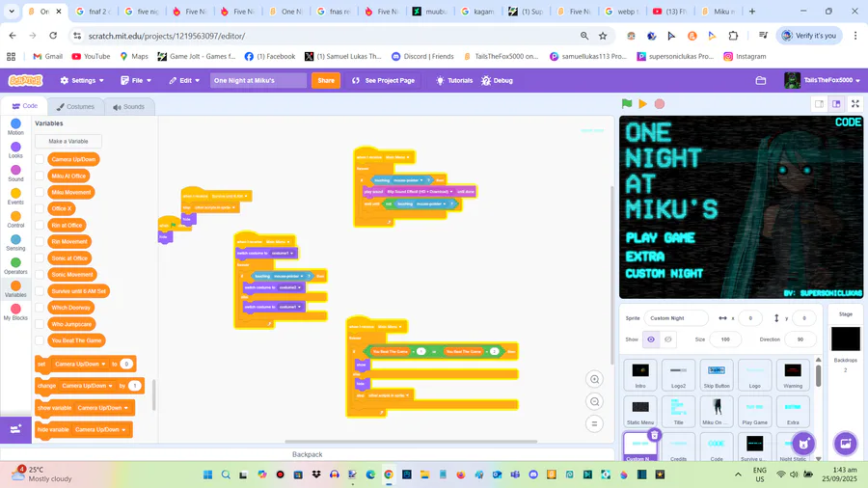Viewport: 868px width, 488px height.
Task: Select the Stage backdrop thumbnail
Action: coord(845,339)
